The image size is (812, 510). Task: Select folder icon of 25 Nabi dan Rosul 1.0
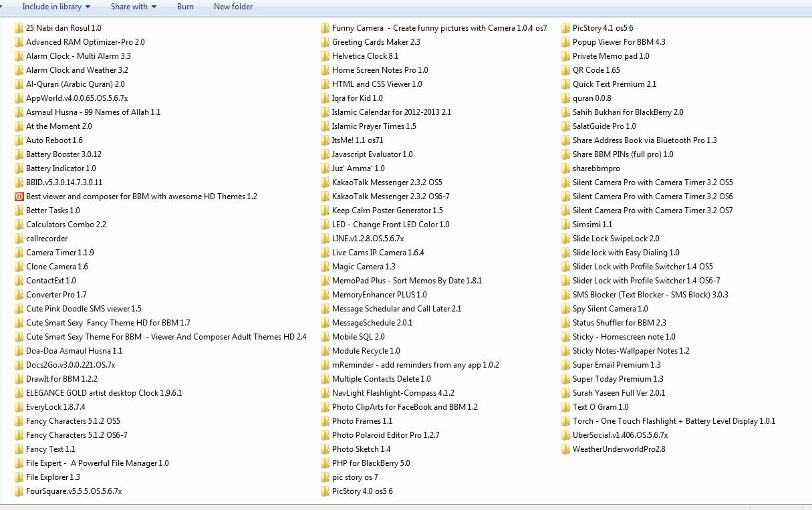[x=19, y=28]
